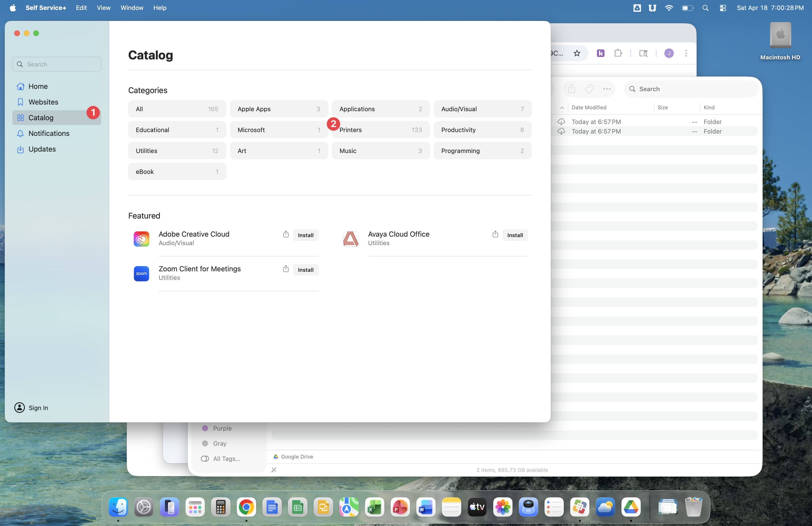
Task: Open the Chrome three-dot menu
Action: (686, 53)
